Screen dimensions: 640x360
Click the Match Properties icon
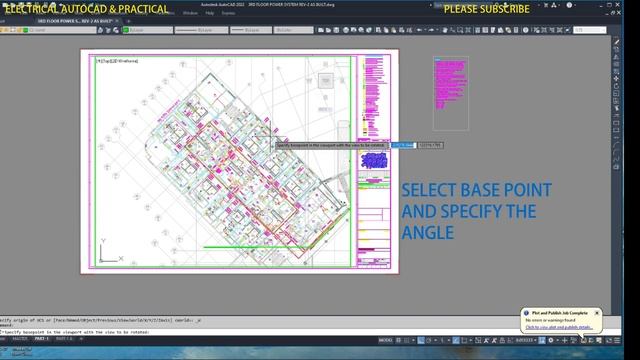pyautogui.click(x=402, y=30)
